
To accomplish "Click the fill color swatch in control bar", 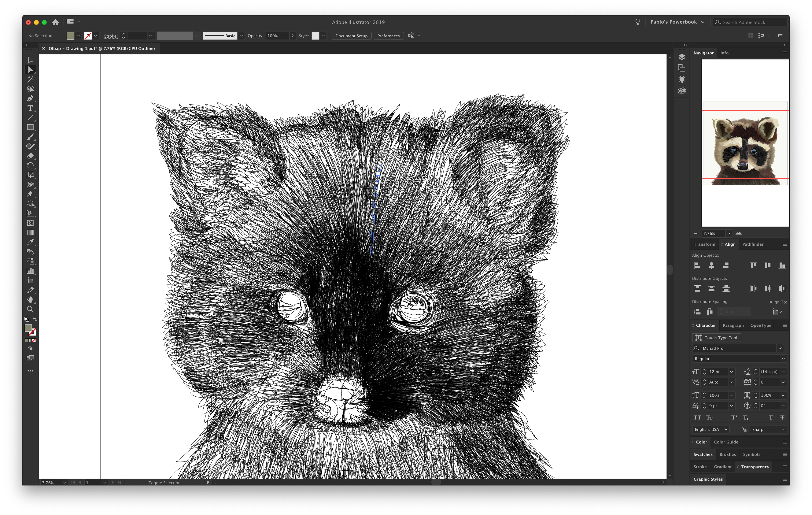I will pyautogui.click(x=70, y=36).
